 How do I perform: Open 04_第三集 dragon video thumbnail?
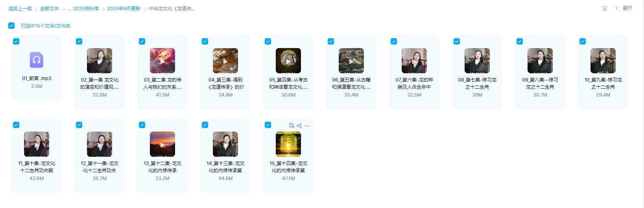(225, 61)
